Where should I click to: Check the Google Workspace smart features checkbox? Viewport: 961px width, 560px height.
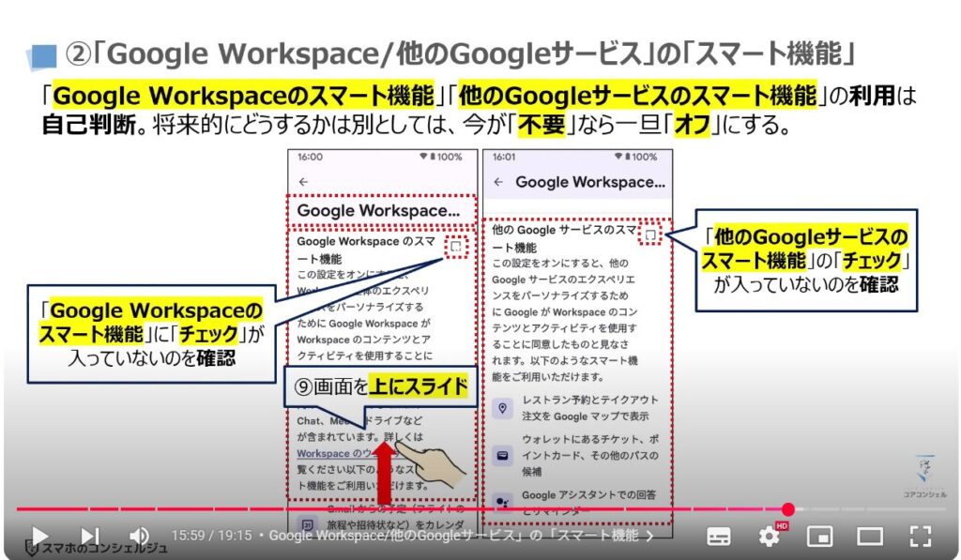tap(455, 247)
